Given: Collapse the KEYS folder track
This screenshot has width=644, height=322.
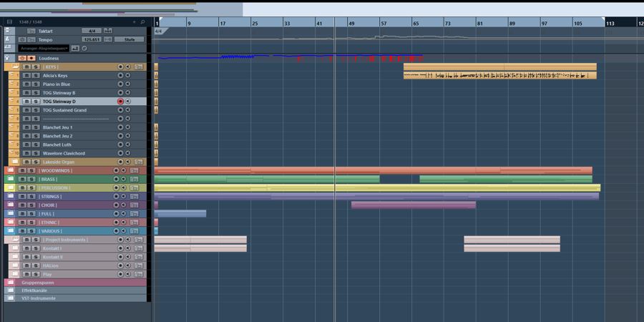Looking at the screenshot, I should point(14,67).
